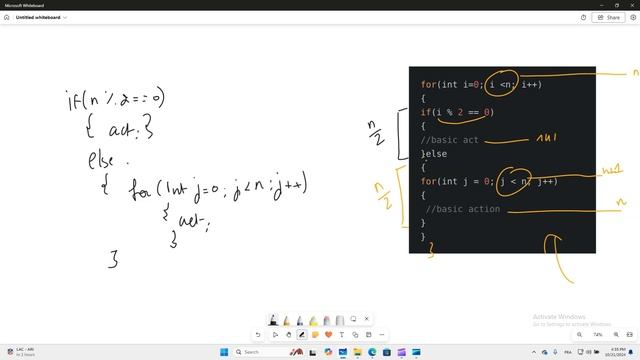Select the pink eraser tool
Image resolution: width=640 pixels, height=360 pixels.
pyautogui.click(x=327, y=320)
